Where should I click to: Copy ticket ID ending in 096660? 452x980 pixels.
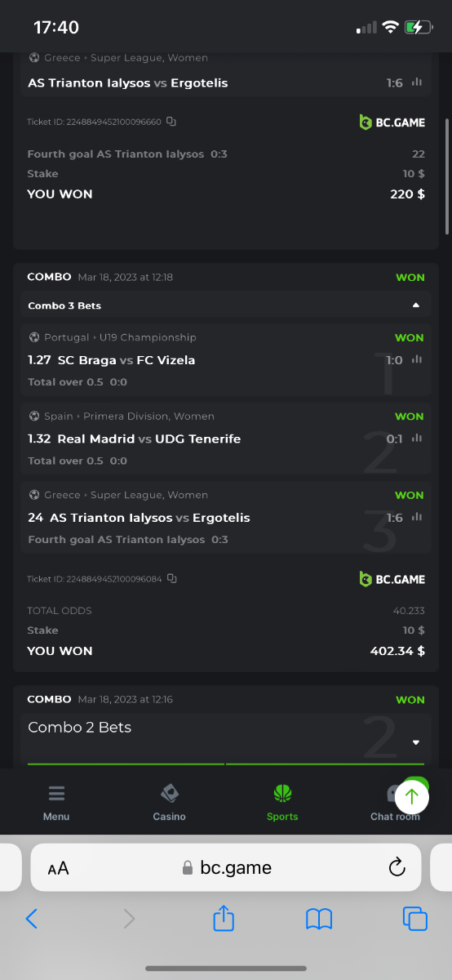pyautogui.click(x=171, y=122)
